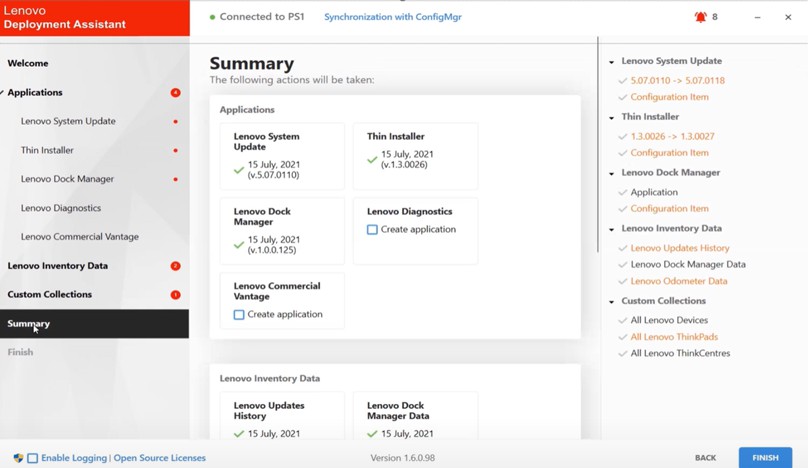The image size is (808, 468).
Task: Collapse the Applications sidebar section arrow
Action: 2,93
